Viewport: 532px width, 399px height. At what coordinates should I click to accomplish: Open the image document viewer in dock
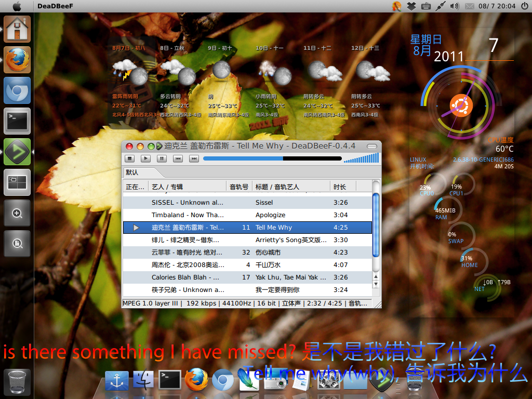301,380
